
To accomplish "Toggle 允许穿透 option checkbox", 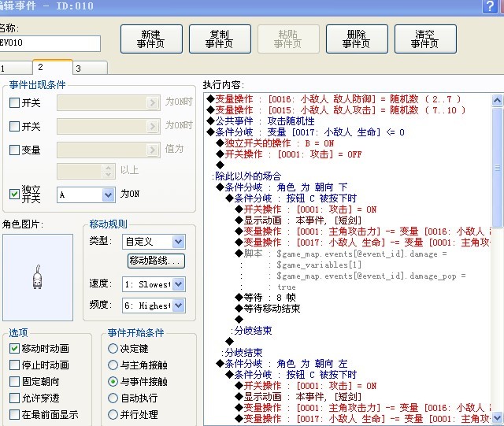I will click(14, 398).
